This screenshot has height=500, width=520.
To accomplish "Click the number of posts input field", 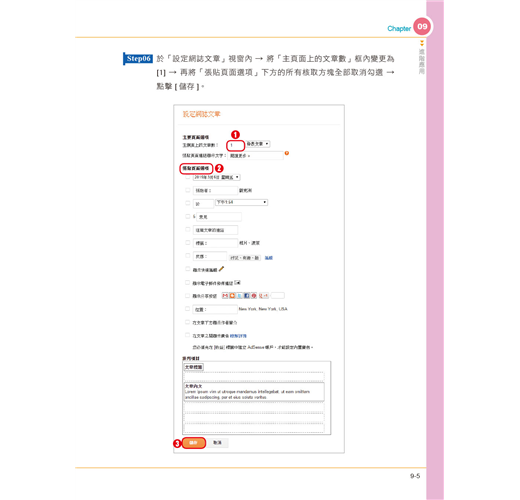I will (236, 145).
